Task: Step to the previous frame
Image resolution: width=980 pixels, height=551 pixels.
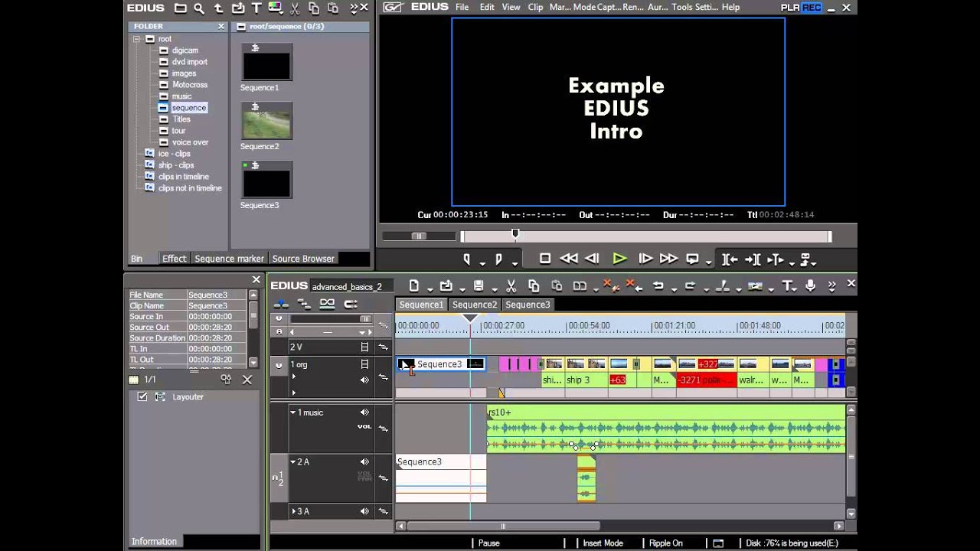Action: click(x=593, y=259)
